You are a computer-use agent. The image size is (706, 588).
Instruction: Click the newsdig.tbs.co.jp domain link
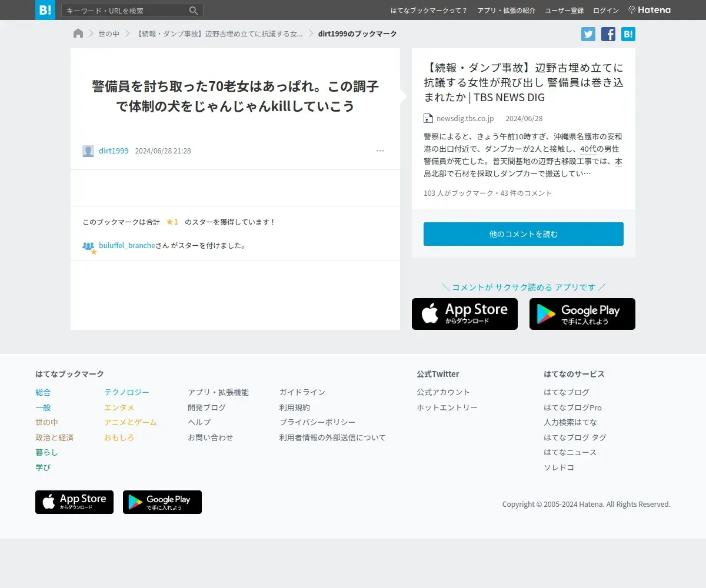pyautogui.click(x=465, y=119)
